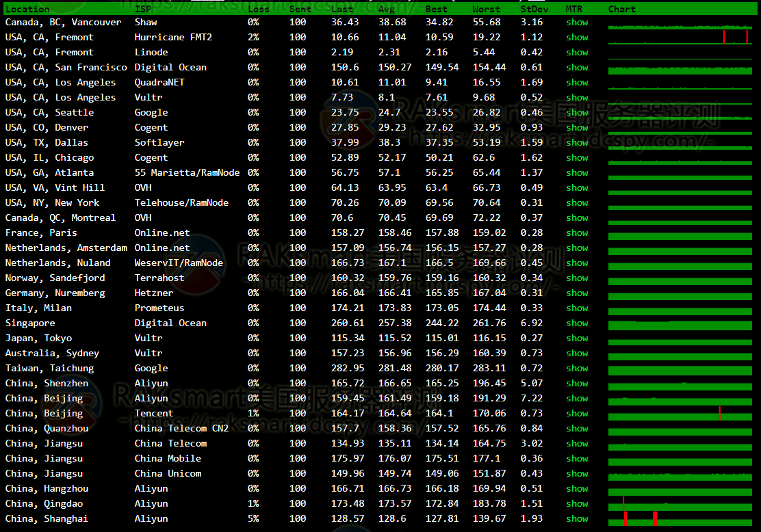761x532 pixels.
Task: Select 'Canada, BC, Vancouver' location cell
Action: [63, 23]
